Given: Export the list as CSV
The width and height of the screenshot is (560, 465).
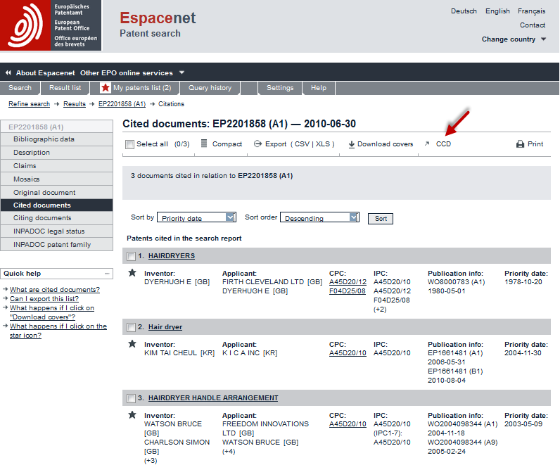Looking at the screenshot, I should point(302,144).
